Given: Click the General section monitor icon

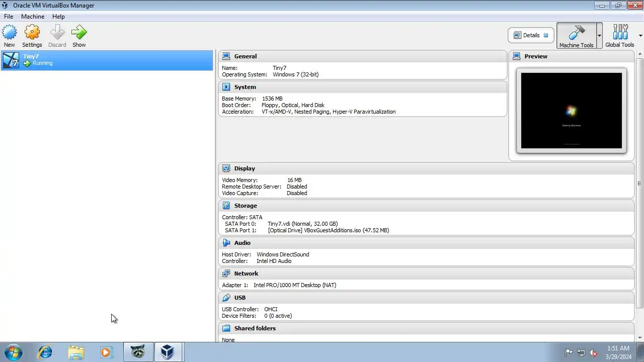Looking at the screenshot, I should pyautogui.click(x=226, y=56).
